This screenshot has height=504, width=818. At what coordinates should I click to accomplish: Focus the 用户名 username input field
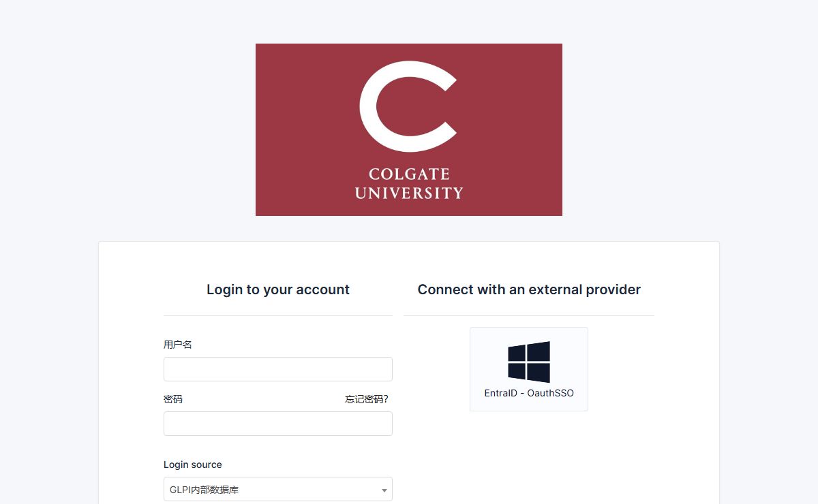click(278, 369)
